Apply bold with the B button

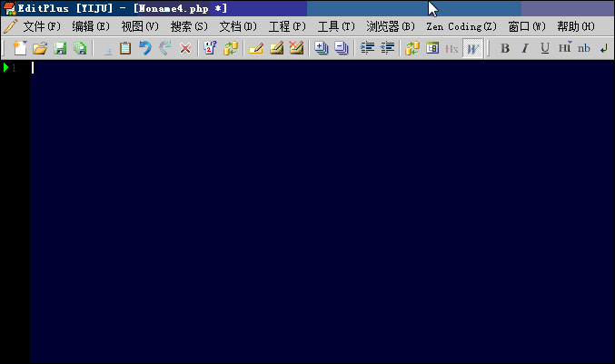coord(505,48)
